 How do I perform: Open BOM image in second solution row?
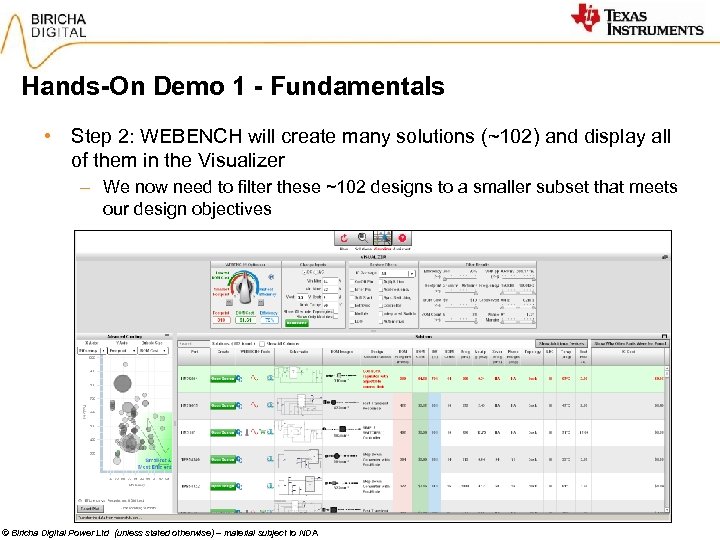[x=341, y=403]
